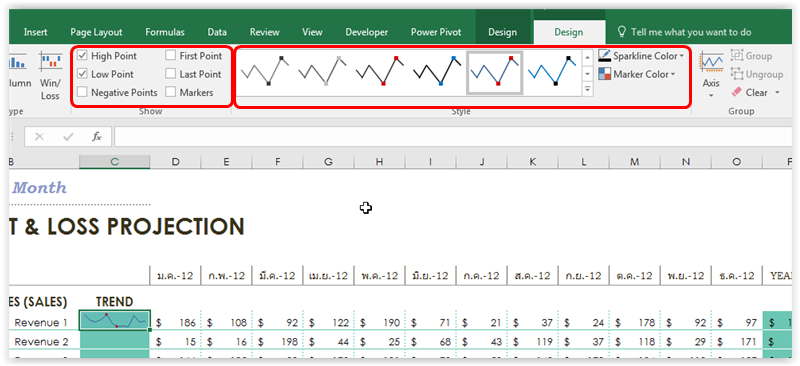Choose black line with blue markers style
800x366 pixels.
point(437,71)
